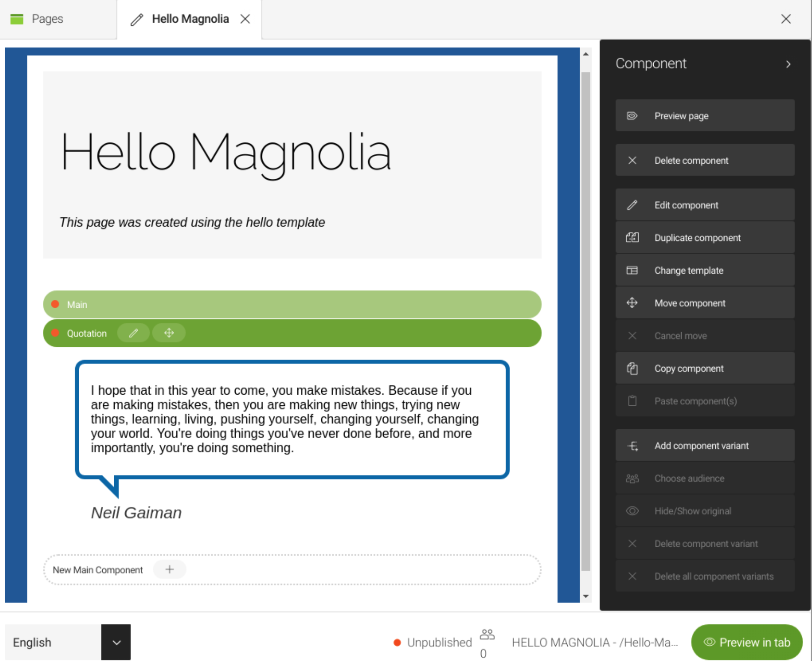Click the Delete all component variants X icon
This screenshot has width=812, height=661.
coord(632,576)
